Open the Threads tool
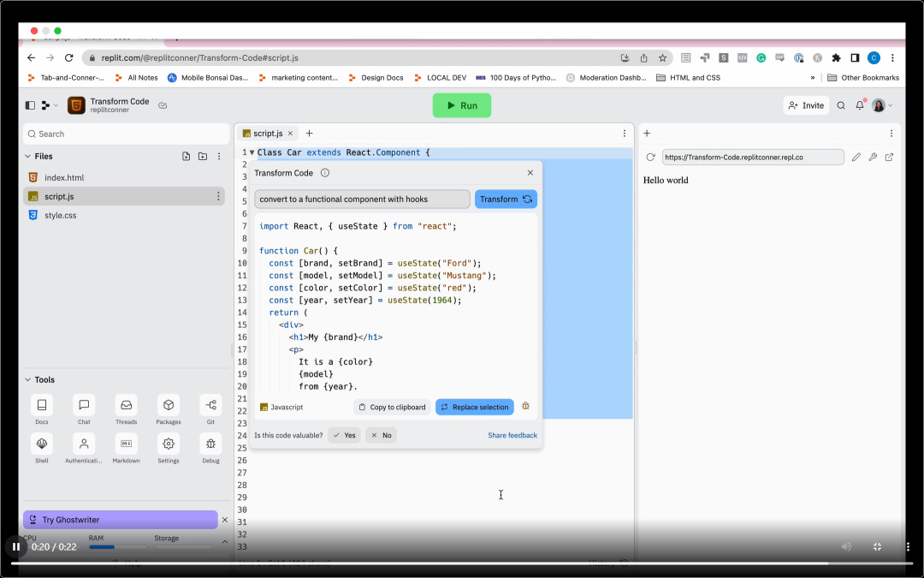 point(126,405)
